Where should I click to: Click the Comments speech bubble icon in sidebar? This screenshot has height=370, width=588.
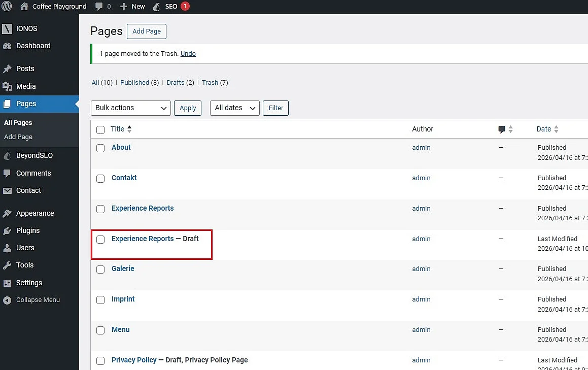(7, 173)
